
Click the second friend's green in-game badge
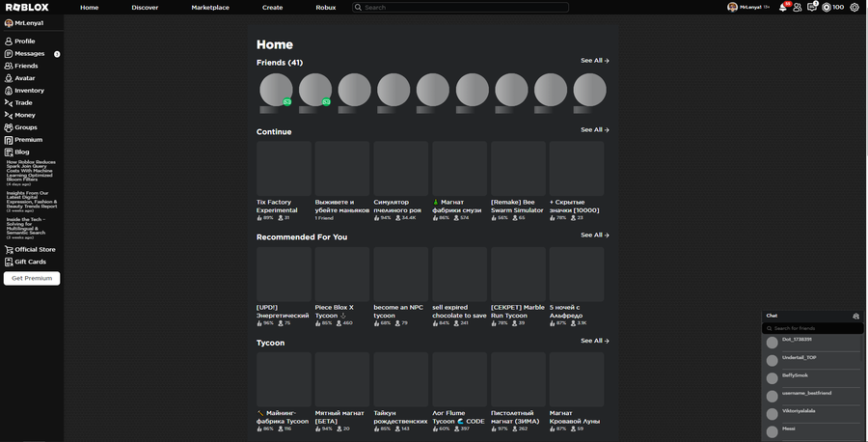tap(326, 102)
